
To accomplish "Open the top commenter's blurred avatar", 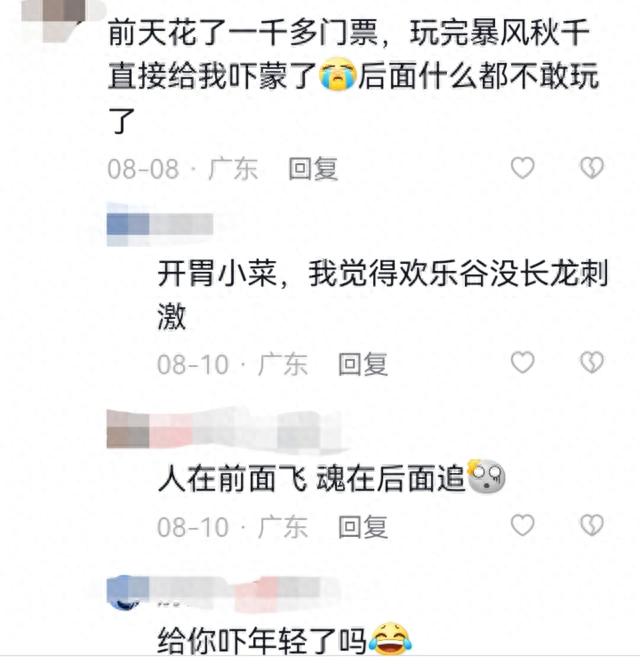I will [64, 19].
